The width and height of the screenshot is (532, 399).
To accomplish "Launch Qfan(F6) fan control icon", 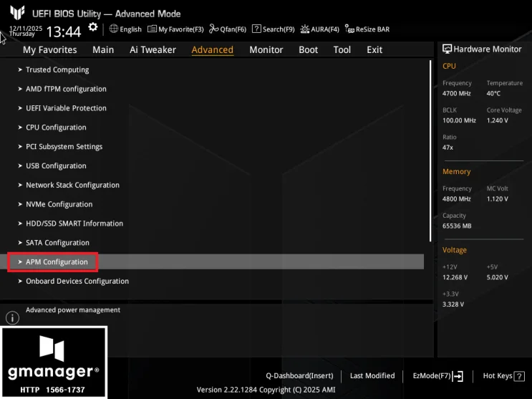I will pyautogui.click(x=214, y=29).
